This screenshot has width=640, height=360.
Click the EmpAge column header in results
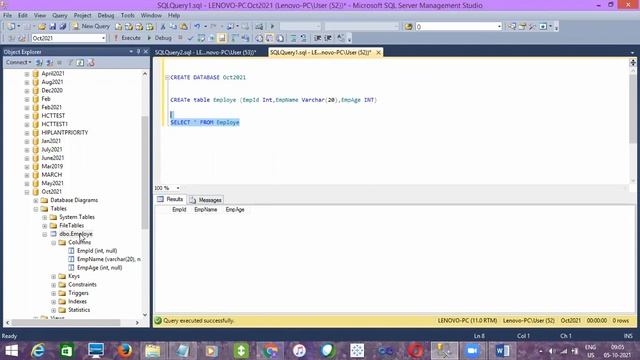click(235, 209)
